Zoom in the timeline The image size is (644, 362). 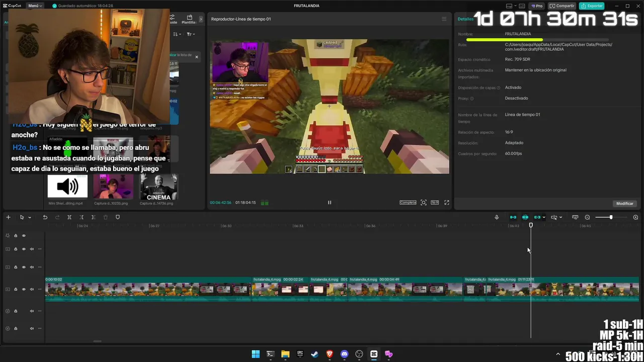click(x=635, y=217)
